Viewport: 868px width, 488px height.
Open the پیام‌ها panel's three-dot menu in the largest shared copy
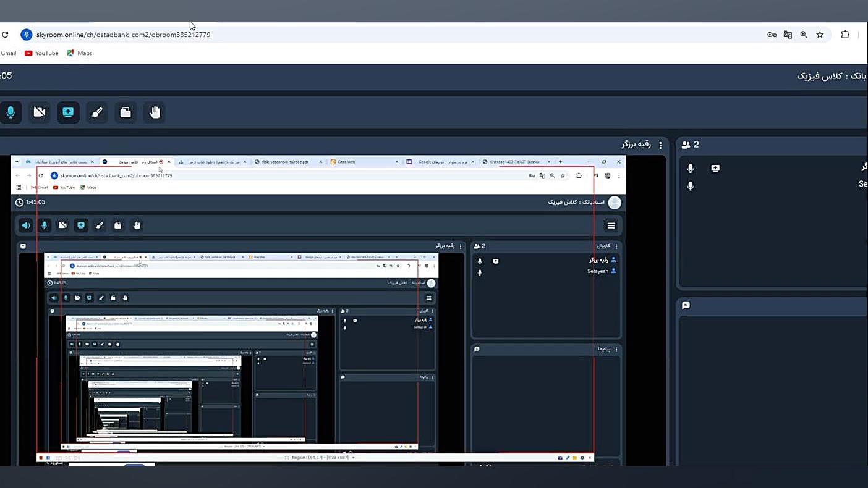coord(616,350)
